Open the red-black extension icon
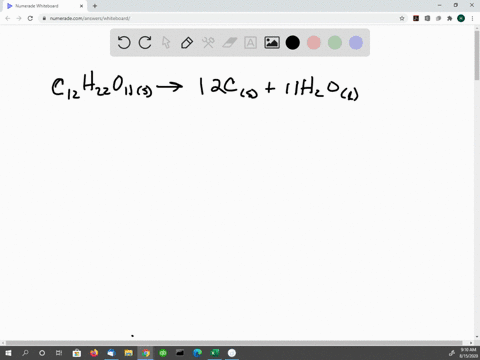 coord(416,18)
